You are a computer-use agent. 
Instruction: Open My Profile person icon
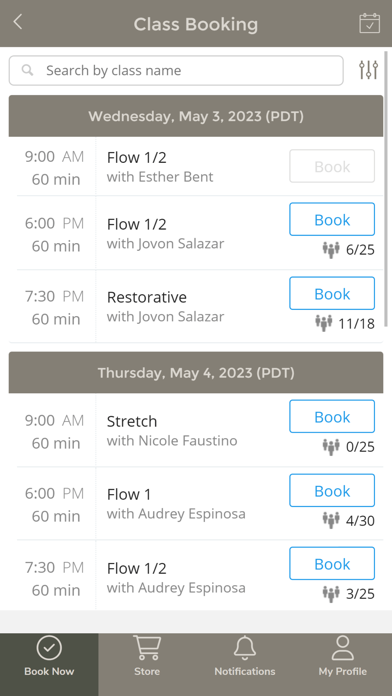tap(343, 648)
